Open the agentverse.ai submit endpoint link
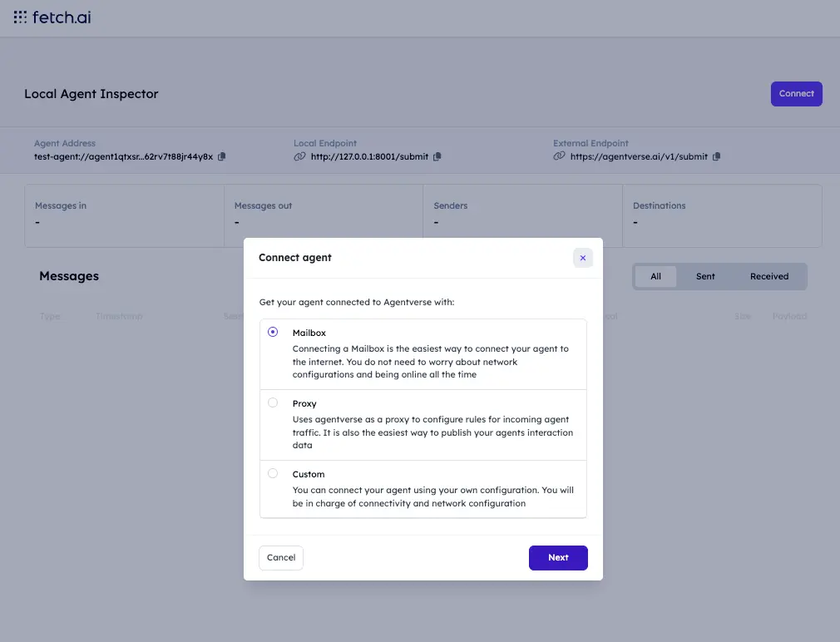 click(x=639, y=156)
